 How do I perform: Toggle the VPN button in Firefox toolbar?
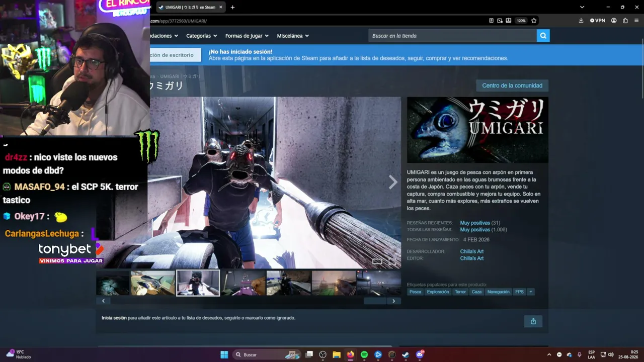598,21
